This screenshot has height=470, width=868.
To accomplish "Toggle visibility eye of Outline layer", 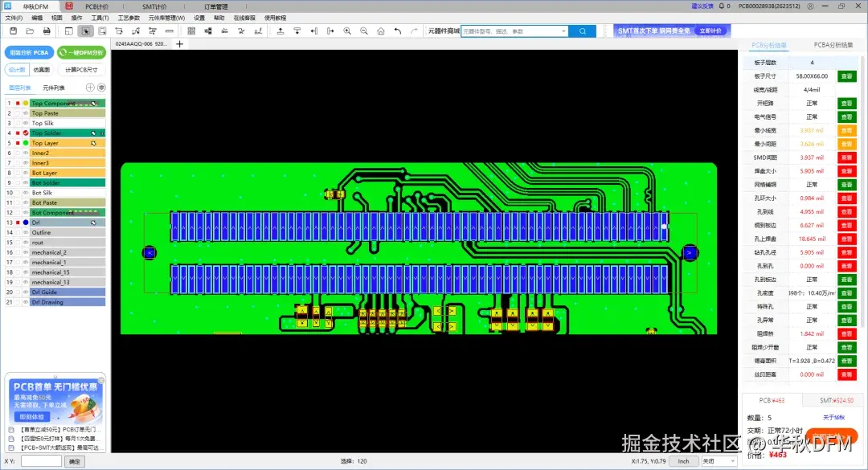I will pos(26,232).
